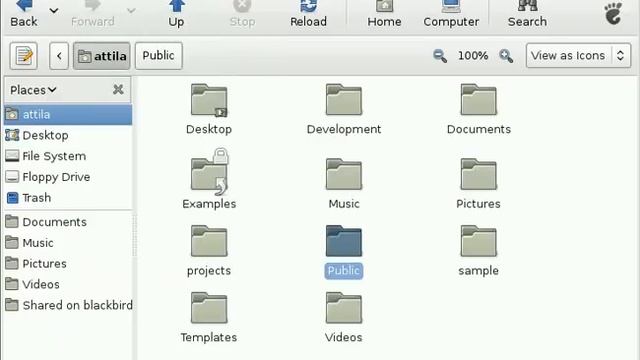
Task: Go back using the Back toolbar button
Action: coord(24,14)
